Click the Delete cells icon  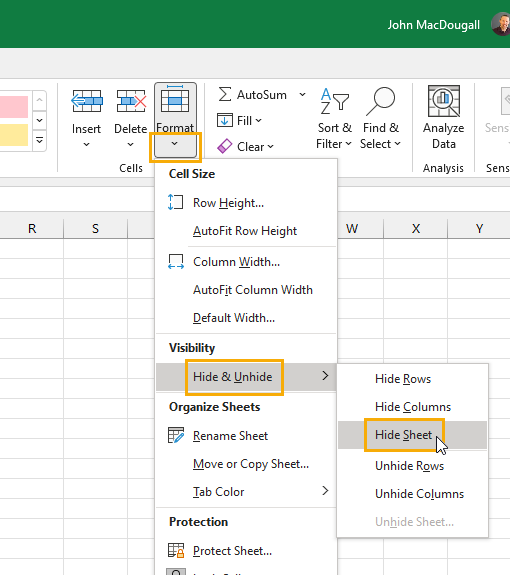point(131,101)
